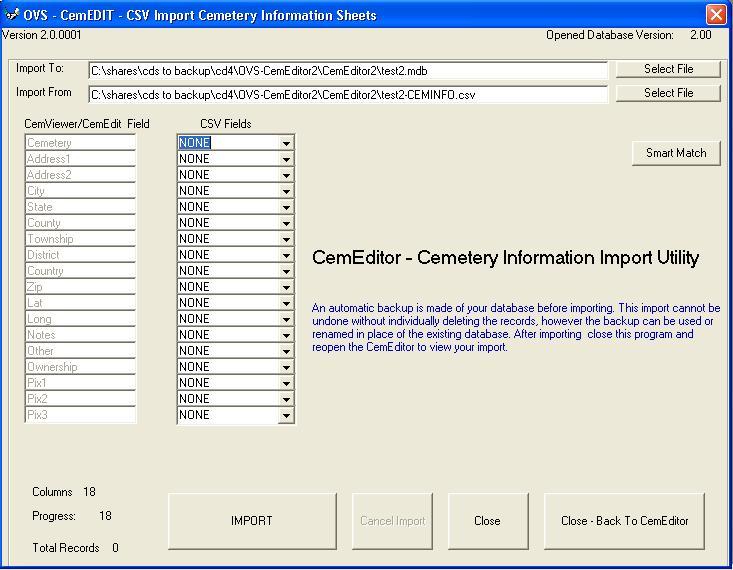
Task: Click the 'Progress:' label
Action: tap(54, 516)
